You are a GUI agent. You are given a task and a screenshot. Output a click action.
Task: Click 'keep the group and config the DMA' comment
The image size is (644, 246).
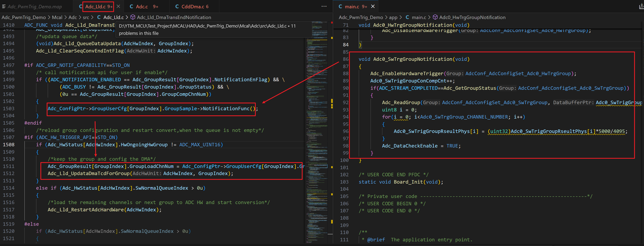[x=101, y=159]
